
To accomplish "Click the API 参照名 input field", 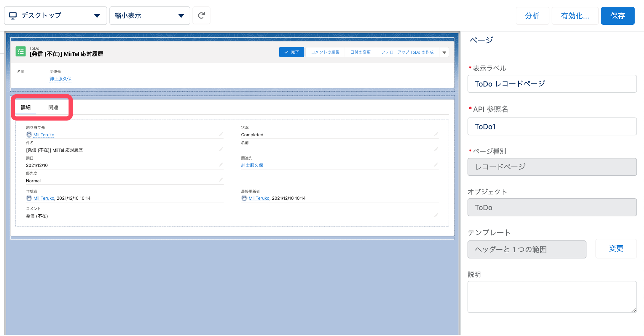I will click(x=552, y=126).
